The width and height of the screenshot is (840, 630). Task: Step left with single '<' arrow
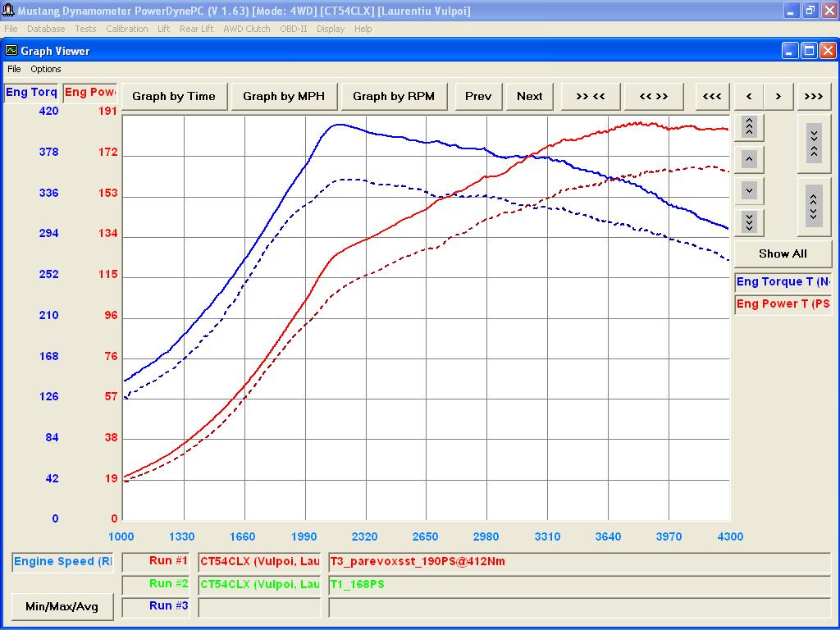[x=749, y=97]
